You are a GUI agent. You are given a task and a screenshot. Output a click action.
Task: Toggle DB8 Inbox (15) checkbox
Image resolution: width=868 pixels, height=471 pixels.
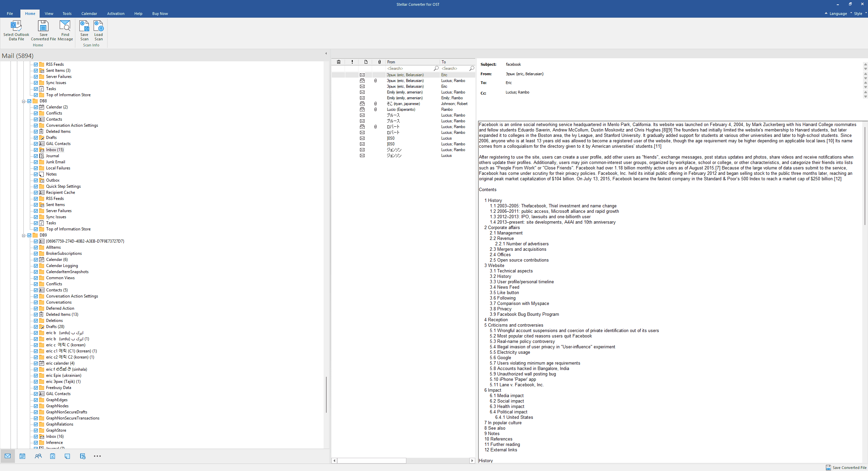coord(36,150)
